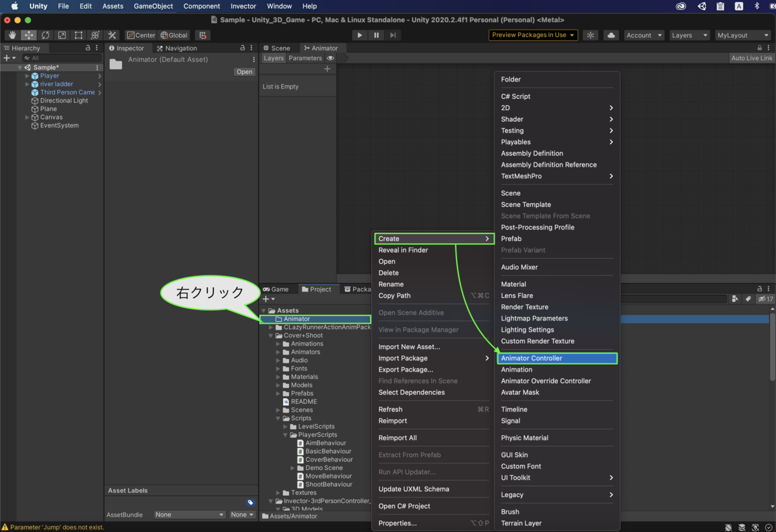Image resolution: width=776 pixels, height=532 pixels.
Task: Open the Layers dropdown in the toolbar
Action: click(688, 35)
